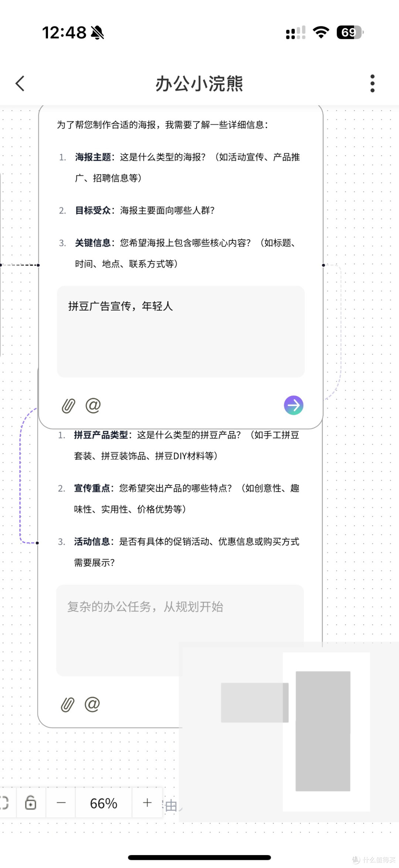Tap the @ mention icon in upper card
Image resolution: width=399 pixels, height=868 pixels.
point(93,406)
